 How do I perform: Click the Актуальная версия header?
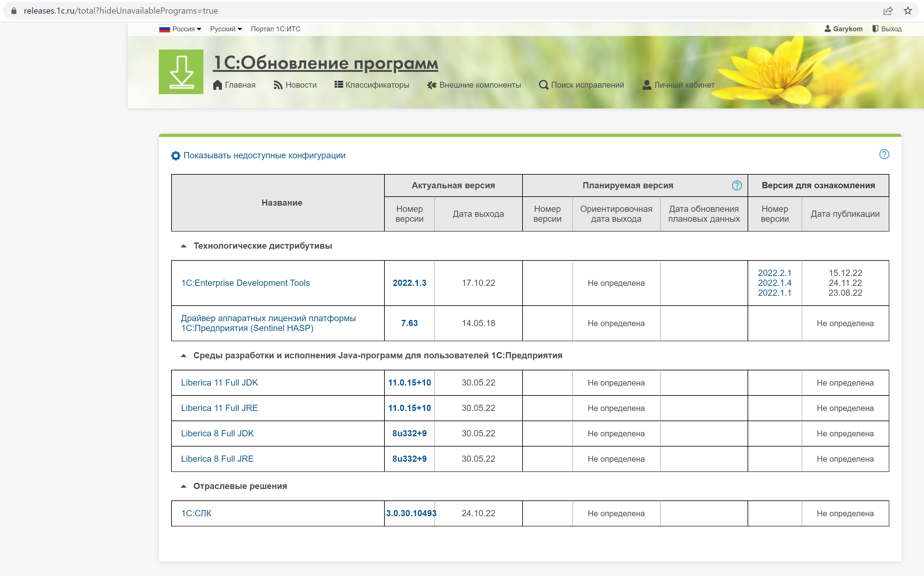click(x=453, y=185)
